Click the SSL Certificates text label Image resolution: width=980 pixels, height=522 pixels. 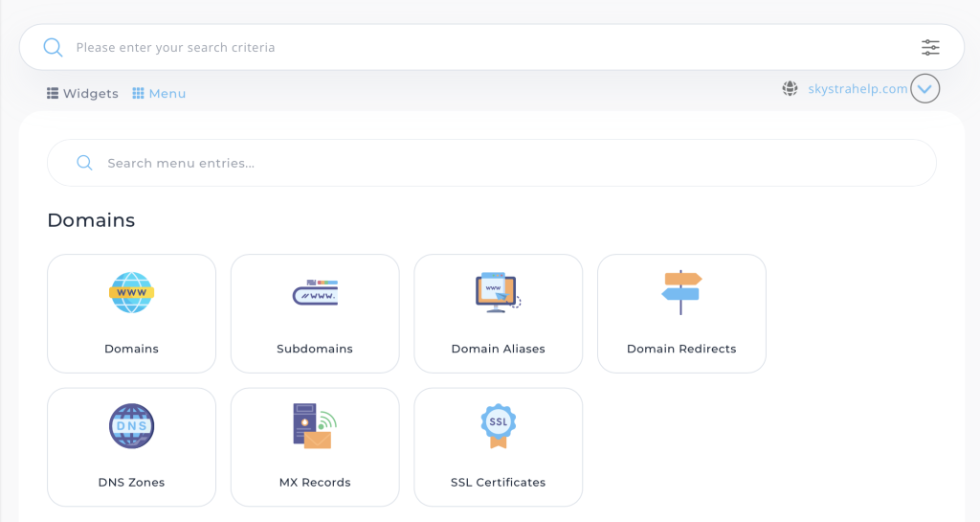tap(498, 483)
